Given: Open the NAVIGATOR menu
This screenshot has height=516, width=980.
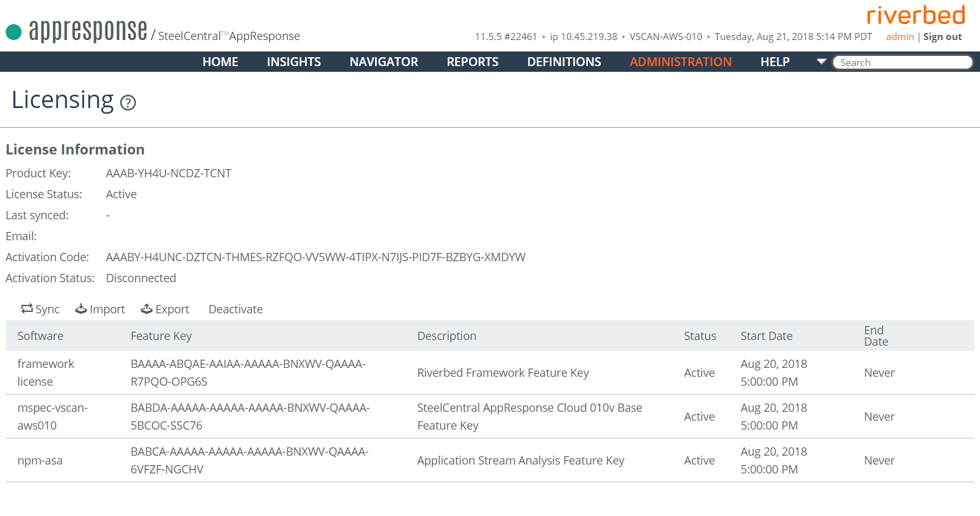Looking at the screenshot, I should tap(384, 62).
